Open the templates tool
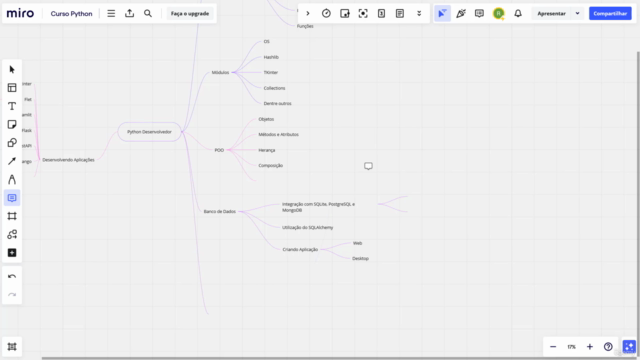This screenshot has width=640, height=360. (x=12, y=88)
